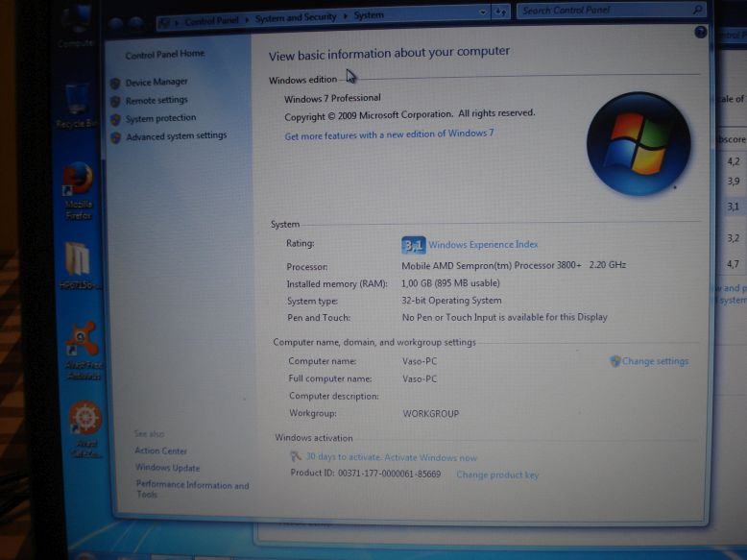The width and height of the screenshot is (747, 560).
Task: Open Device Manager link
Action: pos(157,82)
